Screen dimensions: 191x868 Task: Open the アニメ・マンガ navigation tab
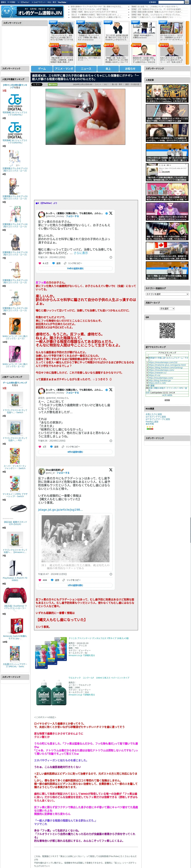(64, 68)
